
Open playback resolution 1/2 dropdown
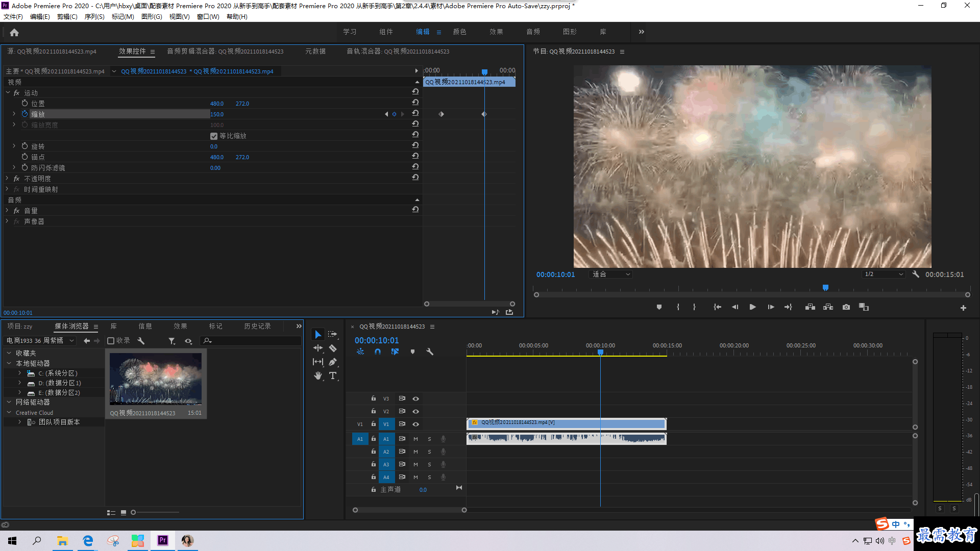tap(884, 274)
